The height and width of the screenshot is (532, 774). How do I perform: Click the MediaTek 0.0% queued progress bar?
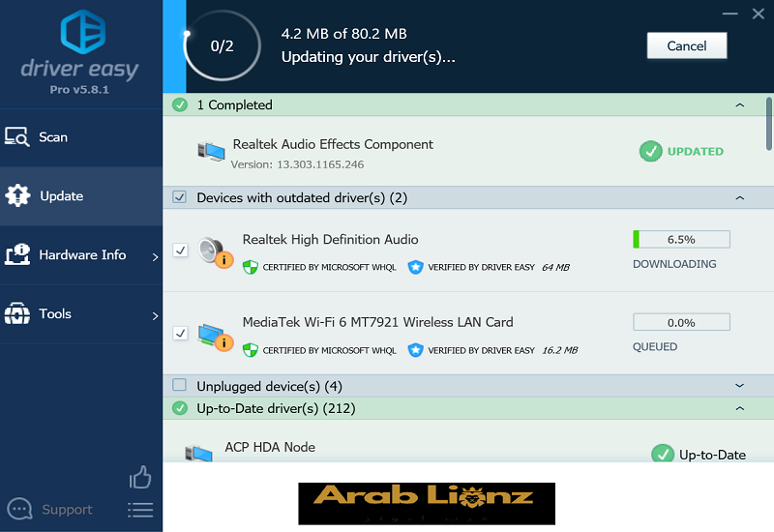pyautogui.click(x=681, y=322)
